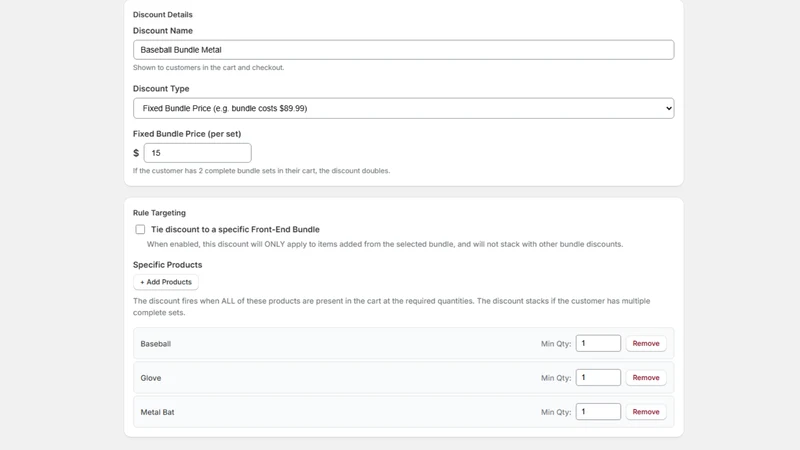Viewport: 800px width, 450px height.
Task: Edit the Min Qty field for Metal Bat
Action: pos(598,412)
